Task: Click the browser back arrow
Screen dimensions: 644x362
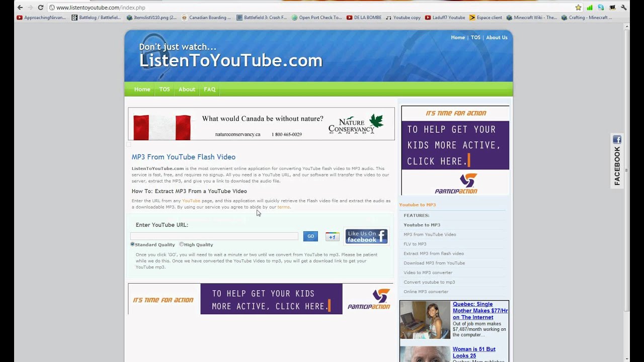Action: tap(20, 8)
